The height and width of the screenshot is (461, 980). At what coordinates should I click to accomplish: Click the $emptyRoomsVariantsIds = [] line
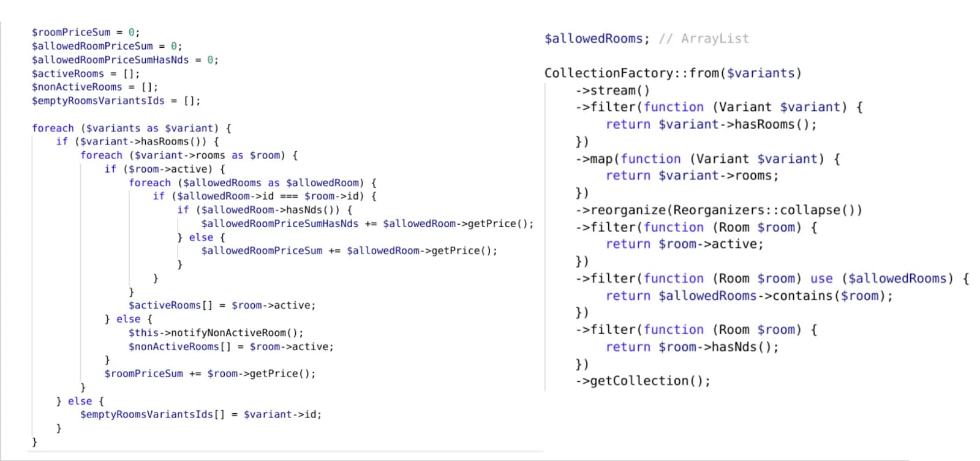[x=116, y=100]
